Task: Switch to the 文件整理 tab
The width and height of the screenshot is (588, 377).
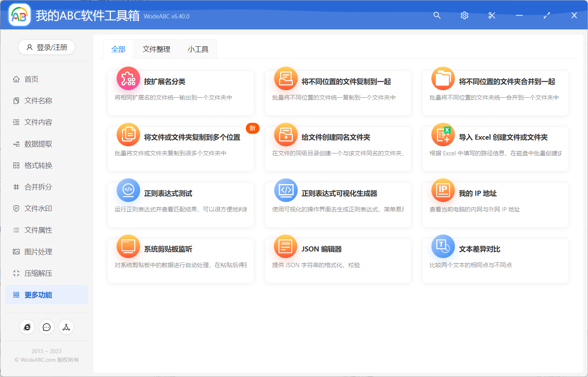Action: point(156,49)
